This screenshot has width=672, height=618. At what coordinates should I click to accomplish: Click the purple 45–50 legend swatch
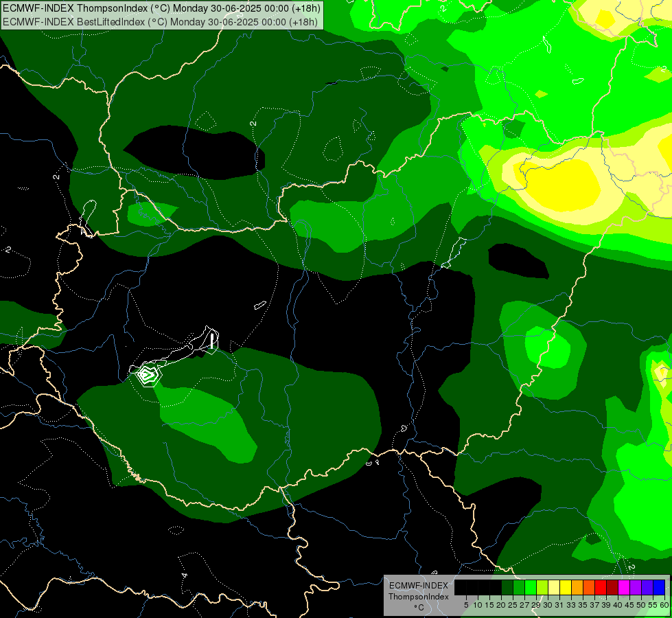(x=636, y=587)
